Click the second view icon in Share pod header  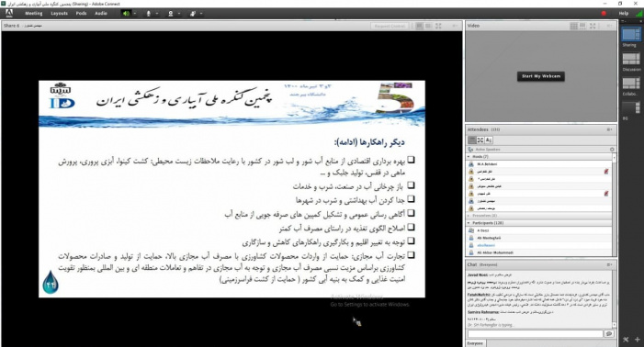428,26
